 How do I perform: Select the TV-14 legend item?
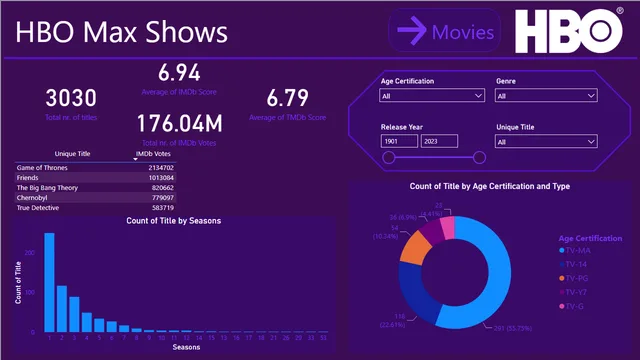[573, 264]
